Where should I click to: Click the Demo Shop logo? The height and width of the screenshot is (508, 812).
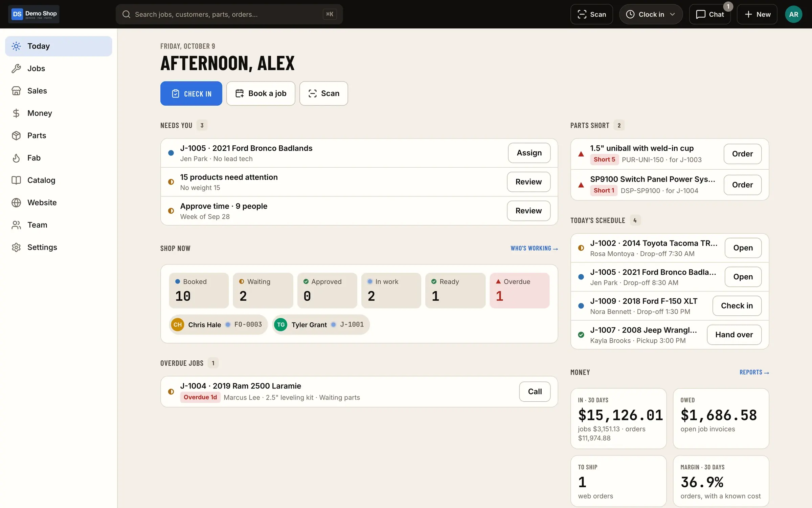click(34, 14)
